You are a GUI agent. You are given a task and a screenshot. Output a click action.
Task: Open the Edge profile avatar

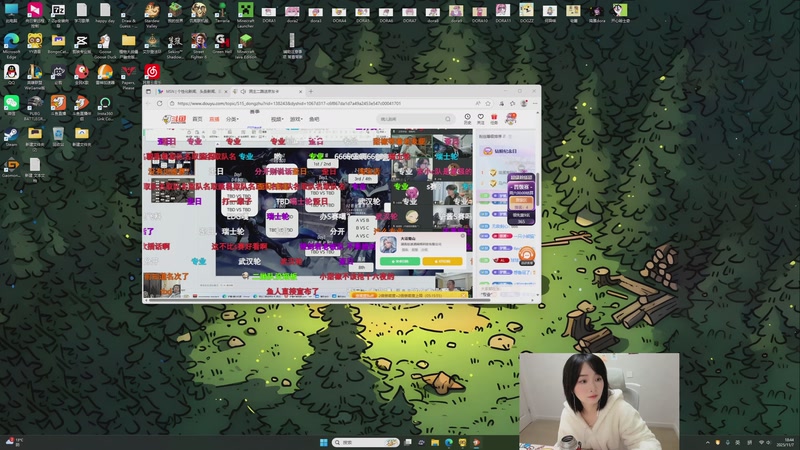point(524,103)
